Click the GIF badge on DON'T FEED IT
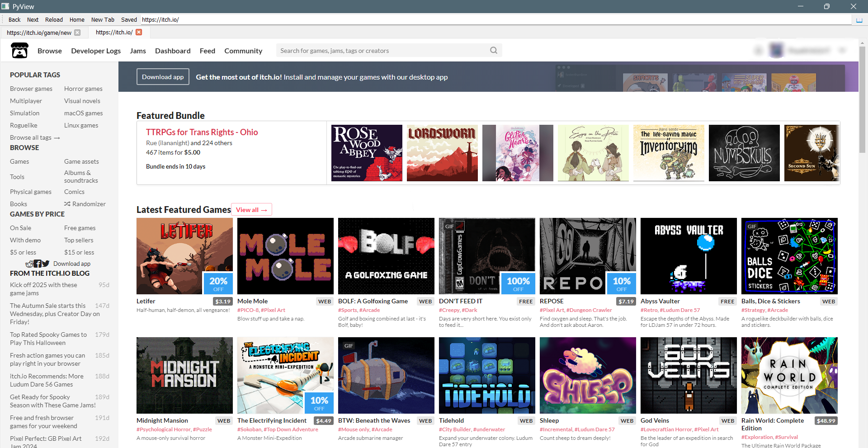Image resolution: width=868 pixels, height=448 pixels. click(449, 226)
